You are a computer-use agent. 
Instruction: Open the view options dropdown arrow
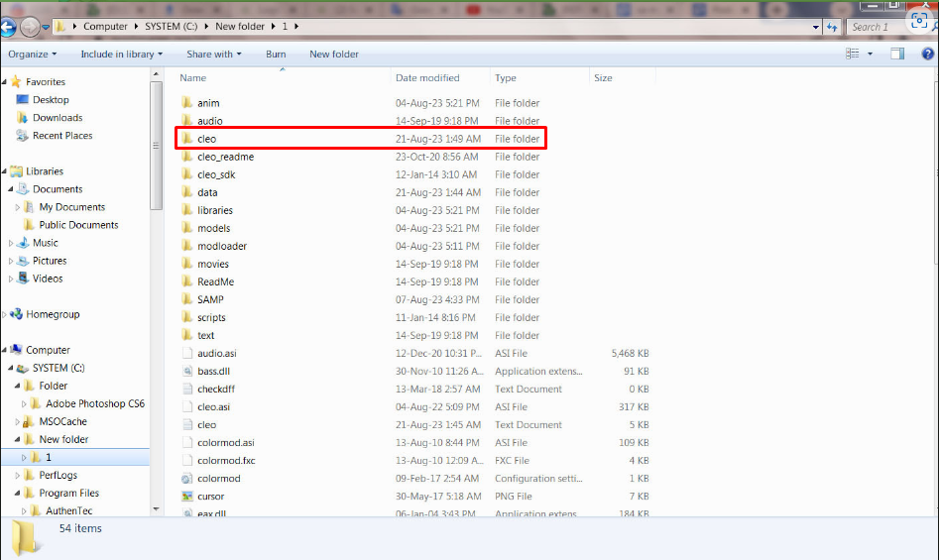tap(871, 54)
